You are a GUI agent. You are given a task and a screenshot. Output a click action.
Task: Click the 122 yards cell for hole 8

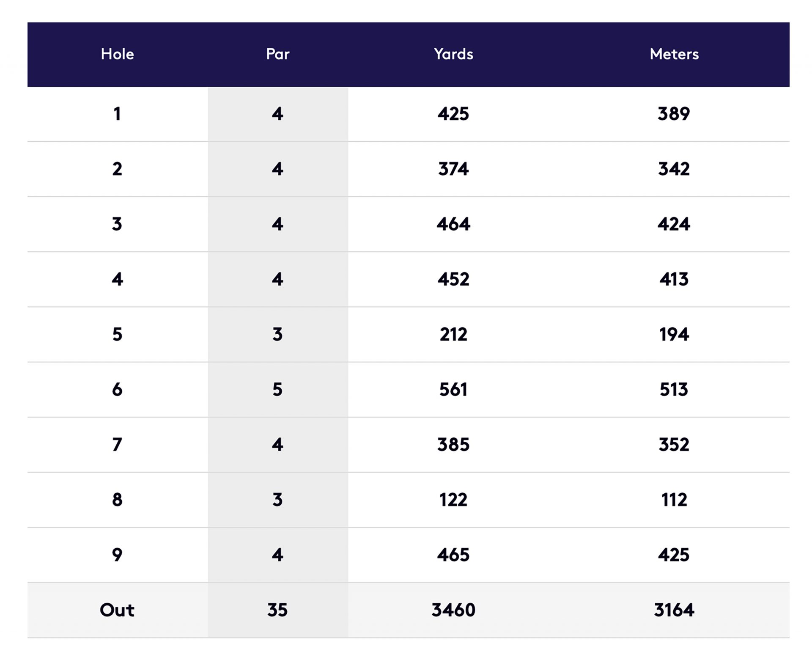453,500
